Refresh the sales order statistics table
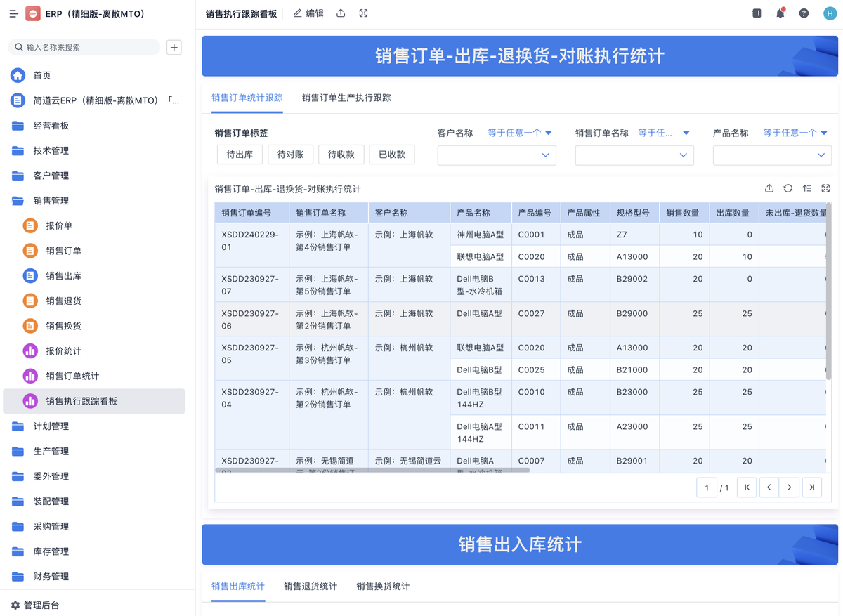Screen dimensions: 843x616 point(788,188)
